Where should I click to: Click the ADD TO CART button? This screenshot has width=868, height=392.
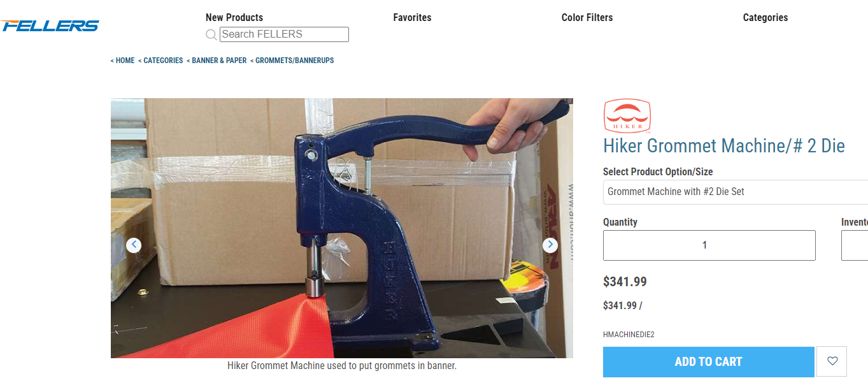click(709, 362)
